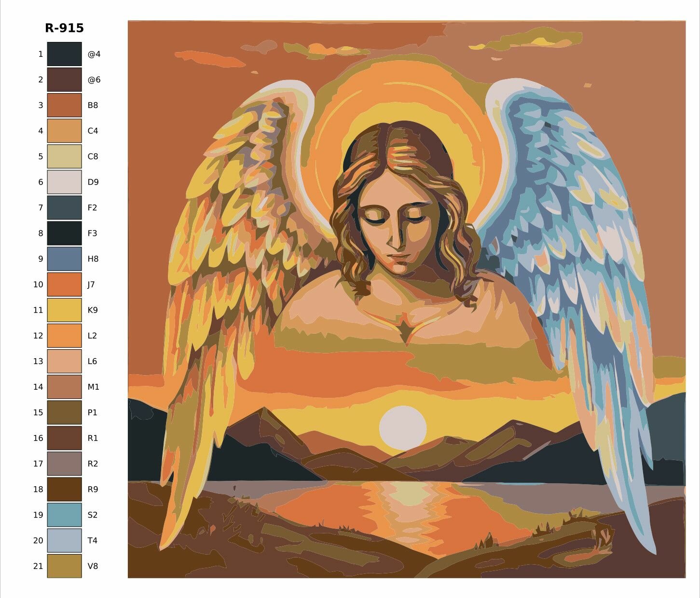Pick the steel blue swatch H8
700x598 pixels.
tap(64, 258)
